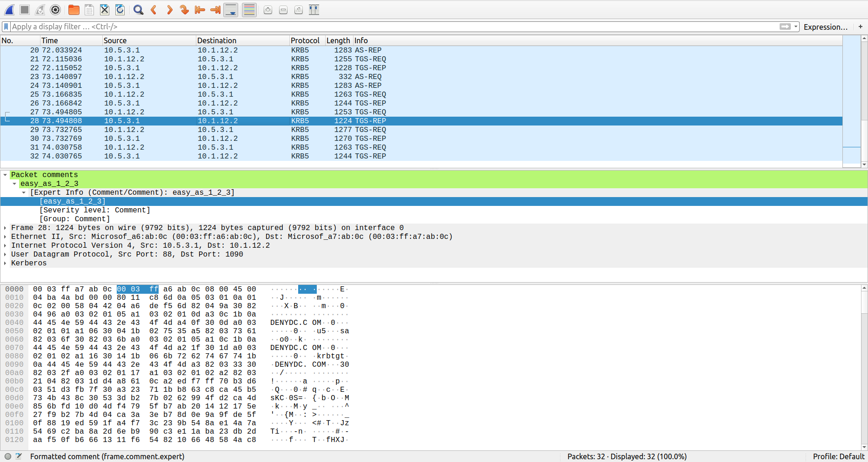Select packet 32 TGS-REP row
Viewport: 868px width, 462px height.
421,156
